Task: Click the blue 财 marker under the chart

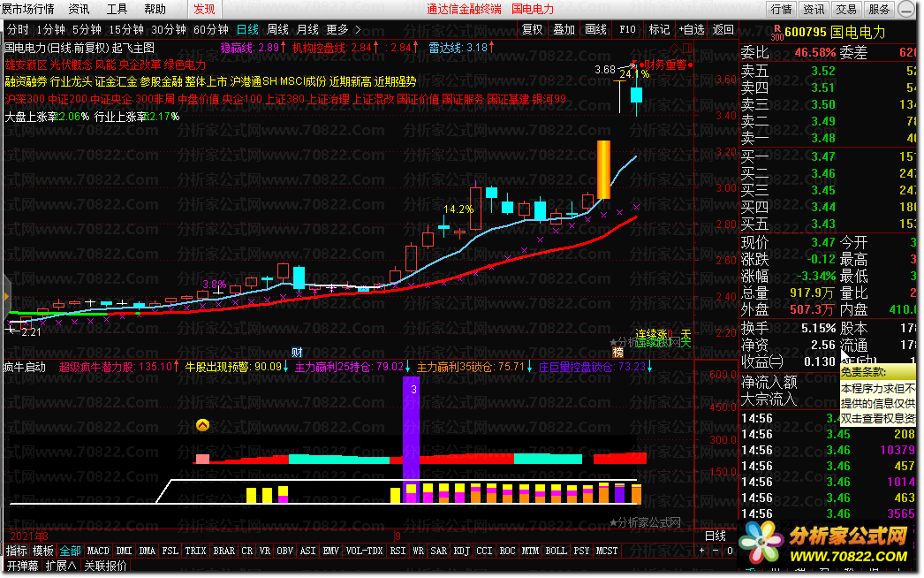Action: click(297, 352)
